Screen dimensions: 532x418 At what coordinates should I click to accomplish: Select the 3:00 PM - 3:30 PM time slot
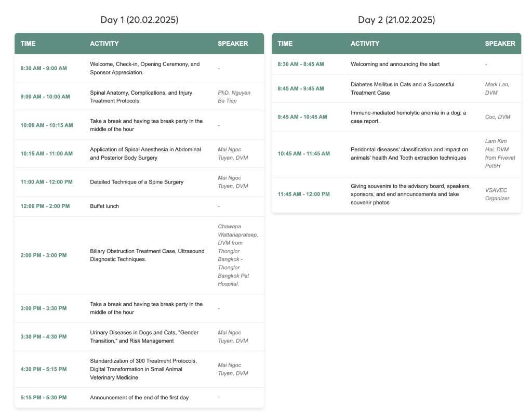44,308
